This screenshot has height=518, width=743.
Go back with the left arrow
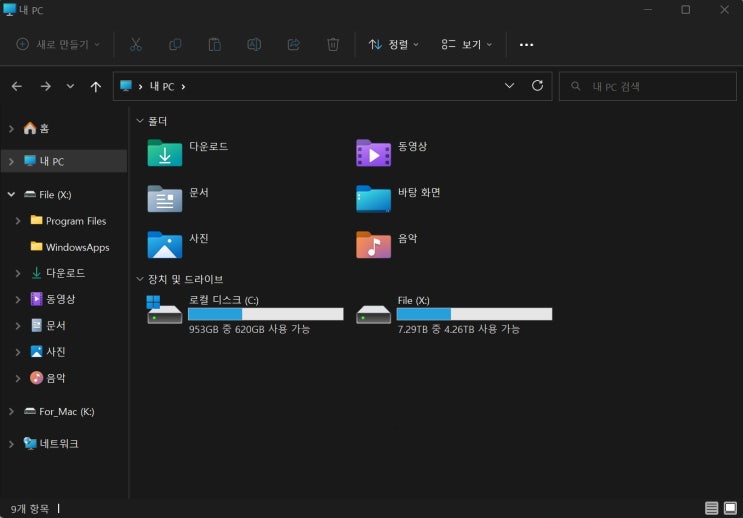click(x=17, y=86)
